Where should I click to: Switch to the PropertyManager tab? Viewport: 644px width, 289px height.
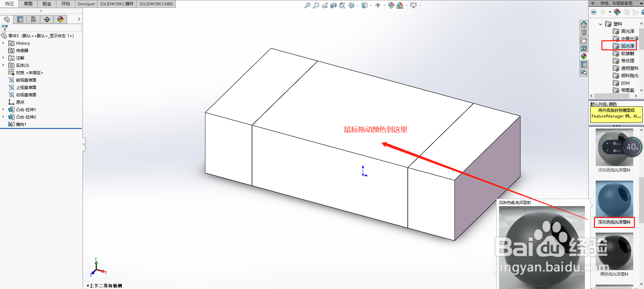point(20,19)
